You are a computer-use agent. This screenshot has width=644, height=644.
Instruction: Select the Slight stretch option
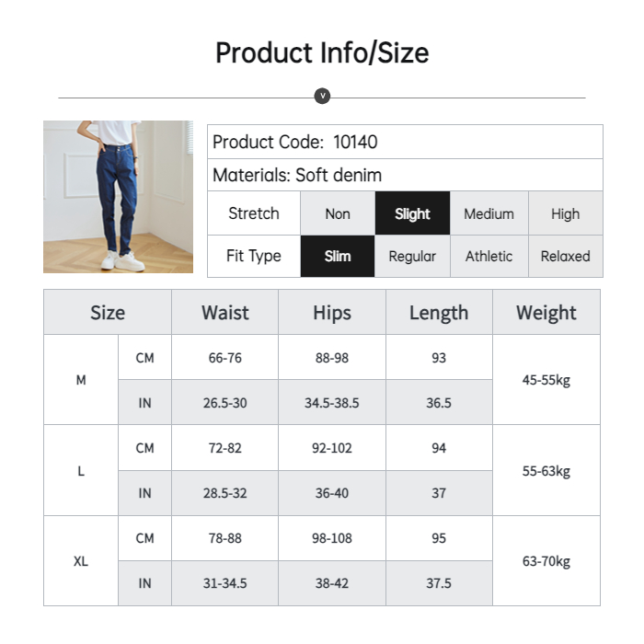pos(412,213)
